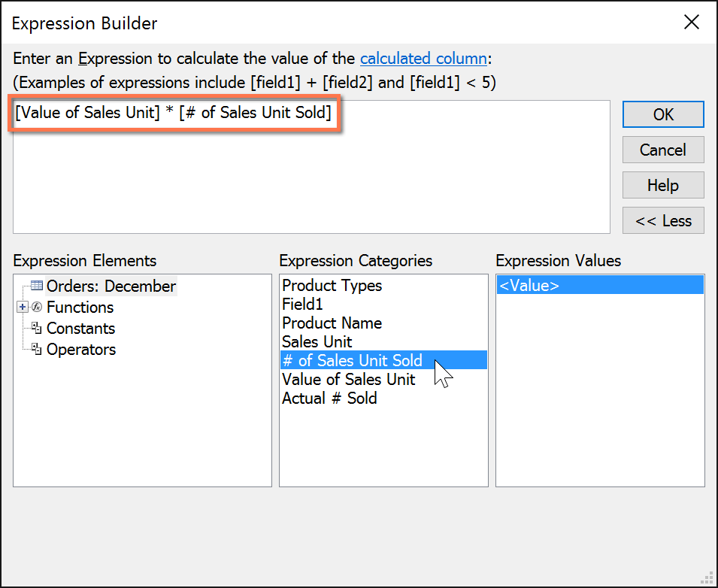Select Product Types in Expression Categories
718x588 pixels.
(332, 286)
